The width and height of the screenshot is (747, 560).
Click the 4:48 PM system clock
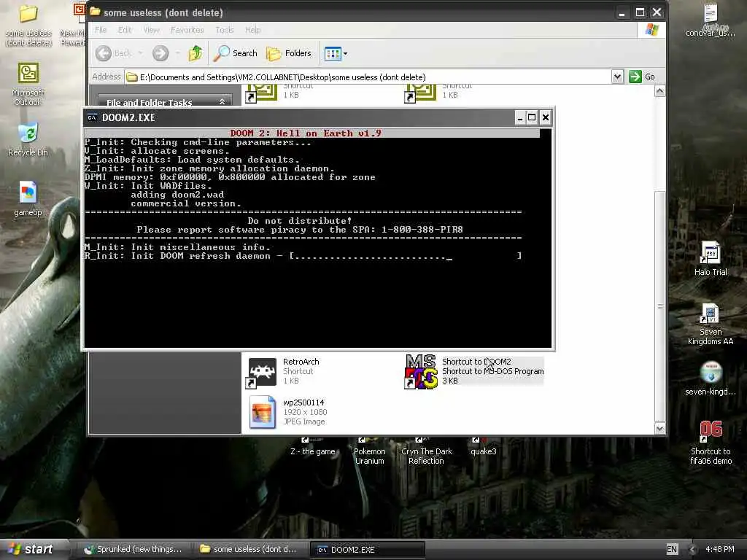(720, 549)
